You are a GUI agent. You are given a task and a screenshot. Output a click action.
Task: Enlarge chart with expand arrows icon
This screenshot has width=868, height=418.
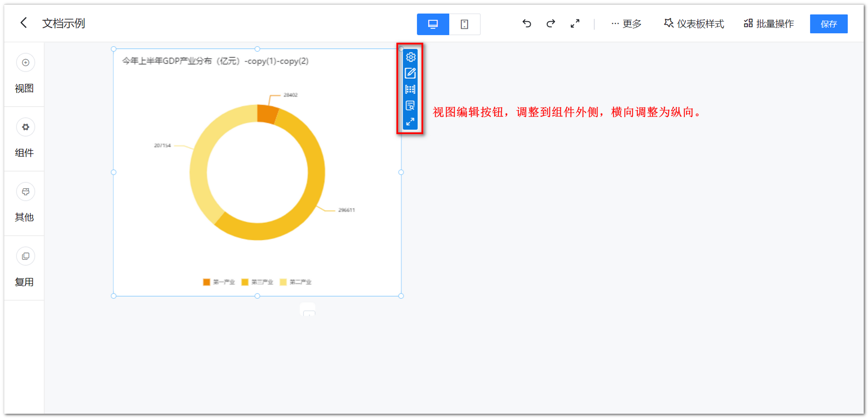(410, 122)
